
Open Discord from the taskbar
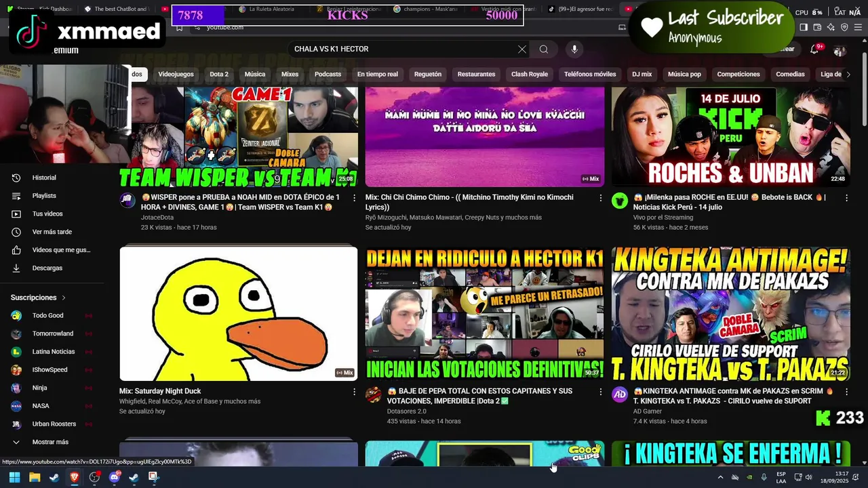[114, 477]
